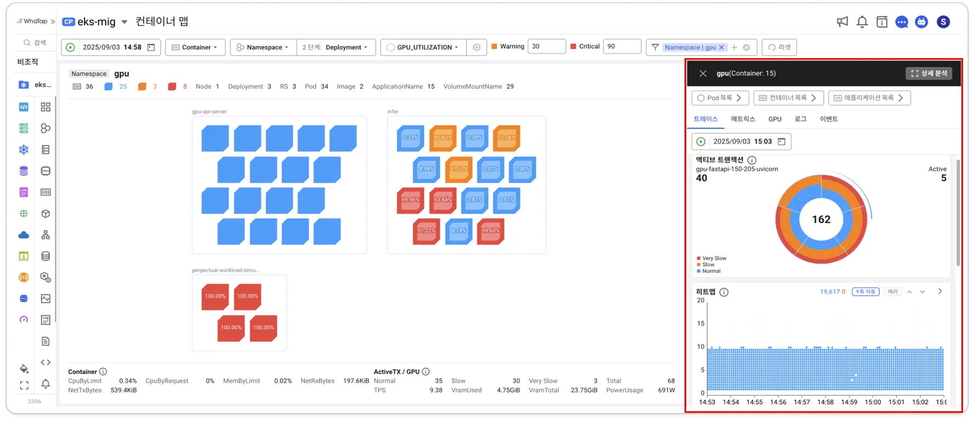This screenshot has height=426, width=980.
Task: Open info icon next to Container summary
Action: (103, 372)
